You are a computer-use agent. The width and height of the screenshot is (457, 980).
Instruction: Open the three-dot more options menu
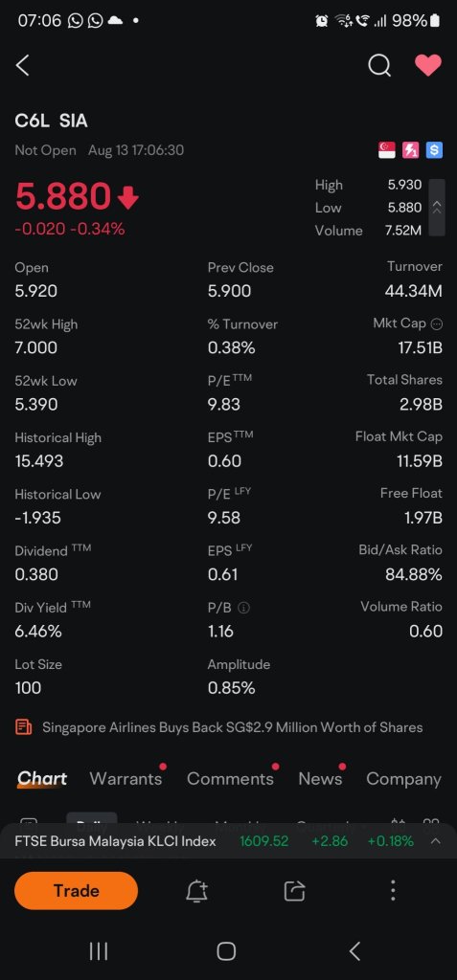click(x=393, y=891)
